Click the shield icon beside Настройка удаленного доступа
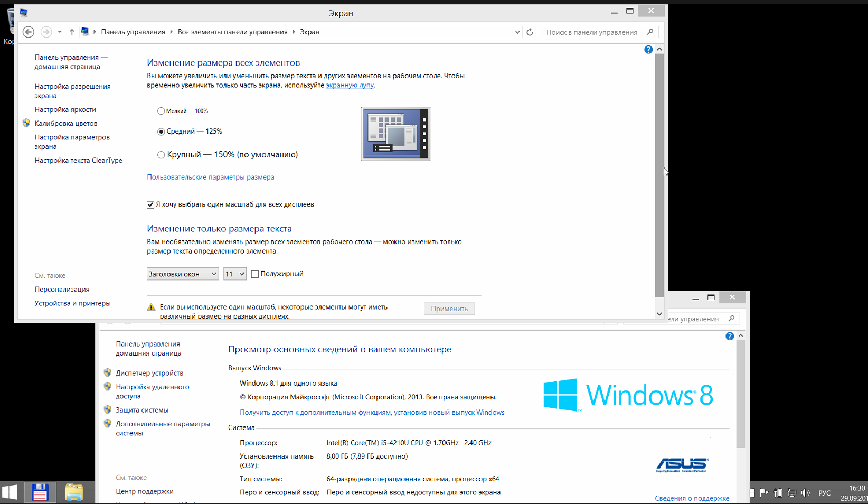This screenshot has height=504, width=868. click(x=108, y=387)
